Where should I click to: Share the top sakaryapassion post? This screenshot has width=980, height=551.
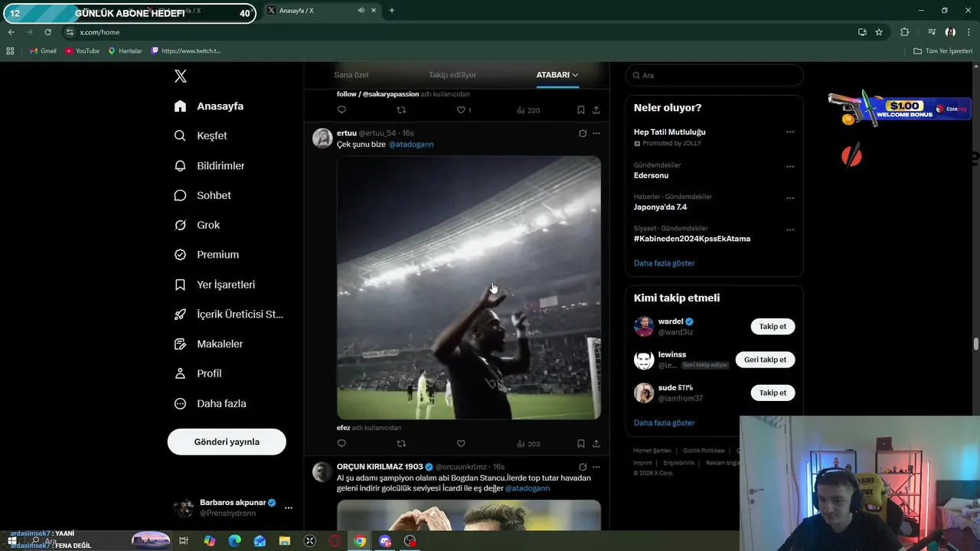click(x=596, y=110)
